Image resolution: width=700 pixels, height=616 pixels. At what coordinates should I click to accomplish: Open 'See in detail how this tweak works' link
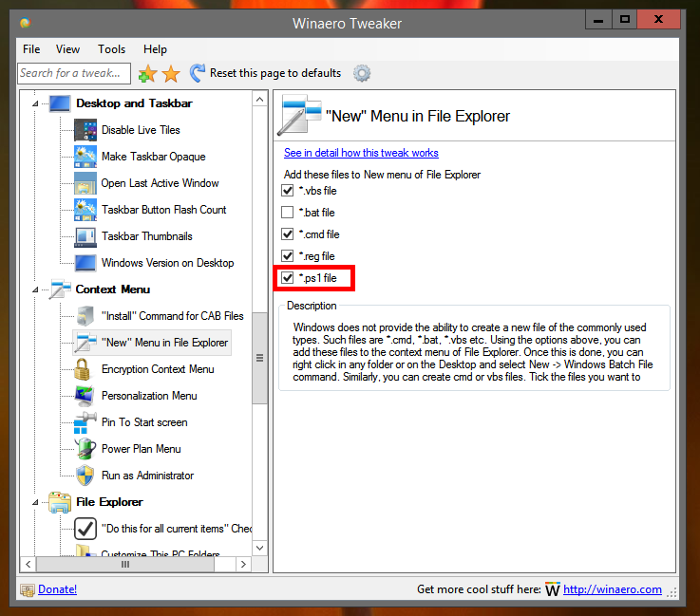pyautogui.click(x=361, y=153)
